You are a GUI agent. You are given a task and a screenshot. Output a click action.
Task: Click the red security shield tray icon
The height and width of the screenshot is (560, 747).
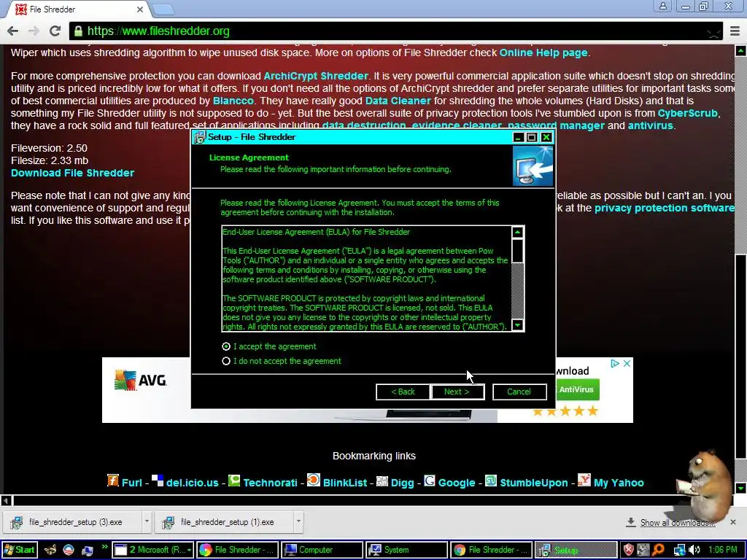pyautogui.click(x=629, y=550)
